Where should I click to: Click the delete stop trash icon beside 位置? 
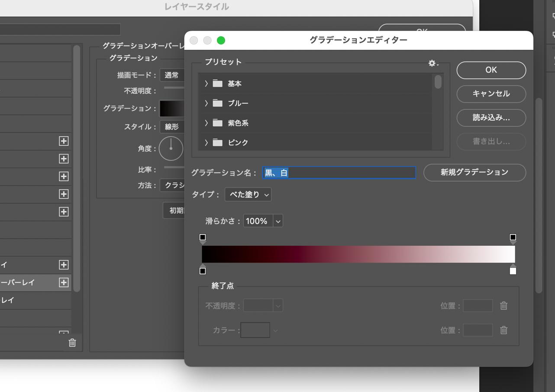(x=503, y=305)
